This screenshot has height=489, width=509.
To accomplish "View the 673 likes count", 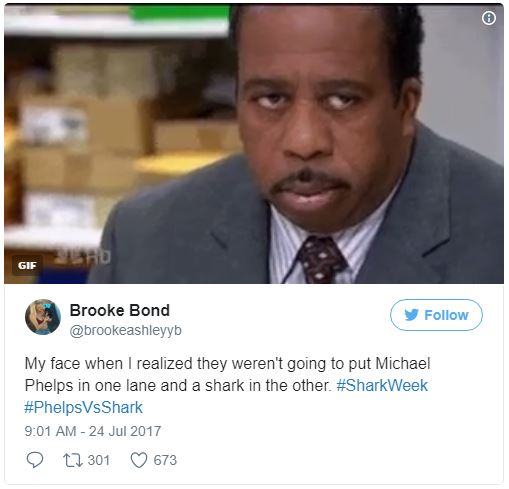I will click(165, 460).
